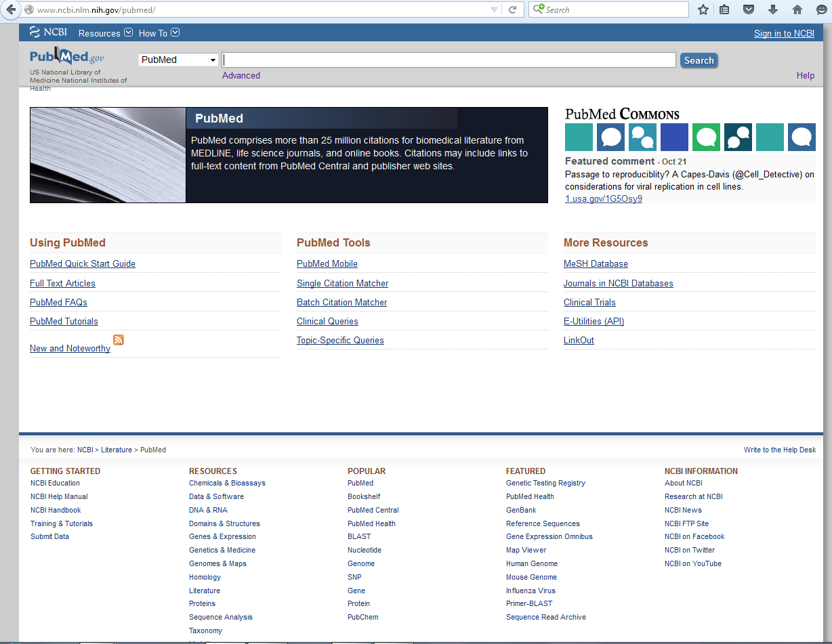This screenshot has height=644, width=832.
Task: Open the Advanced search link
Action: [x=241, y=75]
